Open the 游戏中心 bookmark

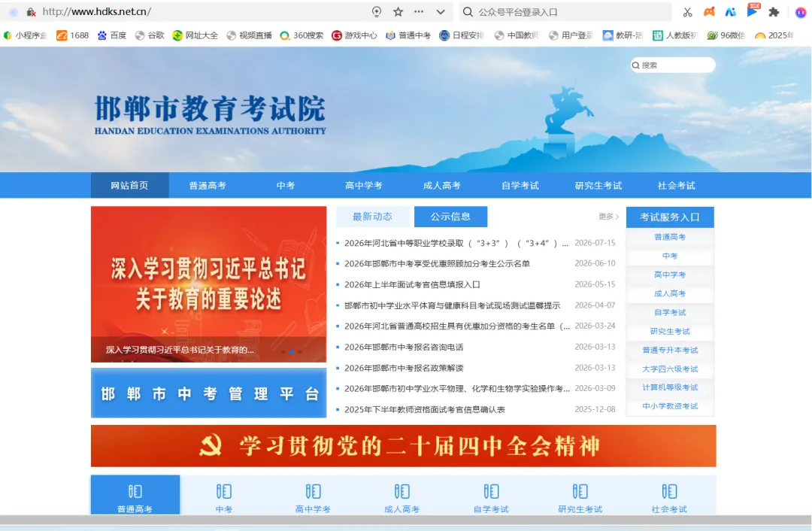pos(354,35)
